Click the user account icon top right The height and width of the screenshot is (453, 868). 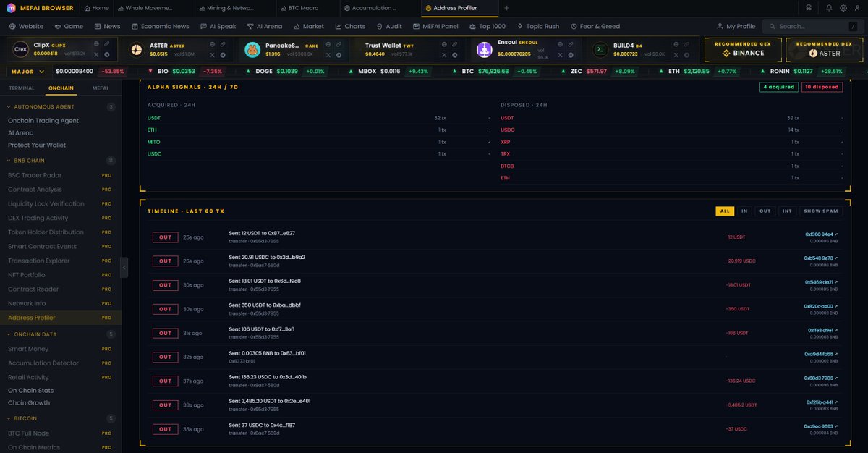[858, 8]
